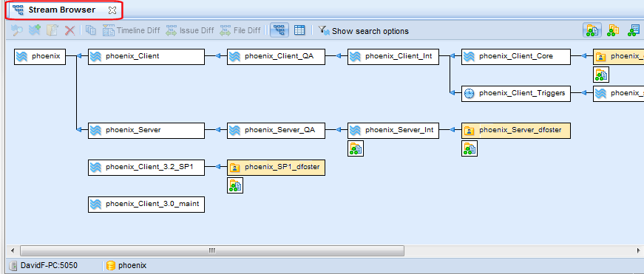Switch to the table view mode
Screen dimensions: 644x274
pyautogui.click(x=300, y=30)
